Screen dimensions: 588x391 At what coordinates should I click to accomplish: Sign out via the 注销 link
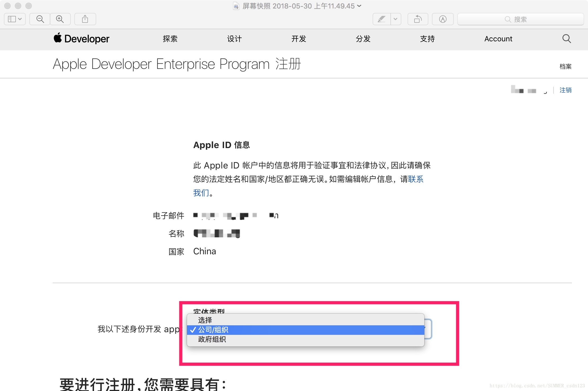pos(565,90)
